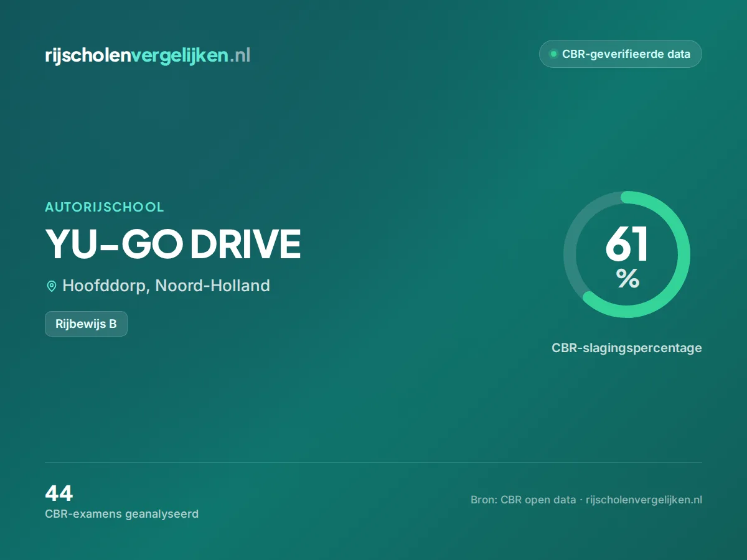Click the green dot in the verified badge
Screen dimensions: 747x560
(x=553, y=54)
